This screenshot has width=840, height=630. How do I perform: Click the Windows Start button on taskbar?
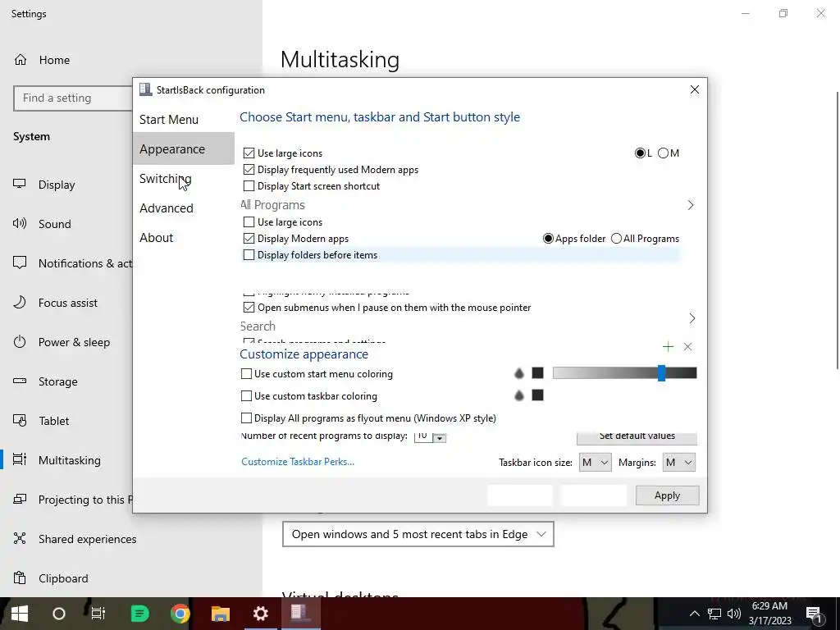point(20,614)
